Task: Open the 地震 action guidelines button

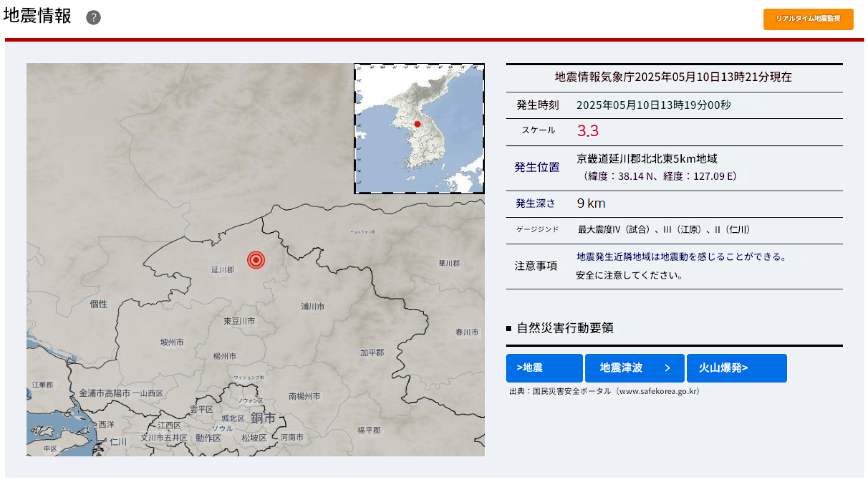Action: tap(544, 368)
